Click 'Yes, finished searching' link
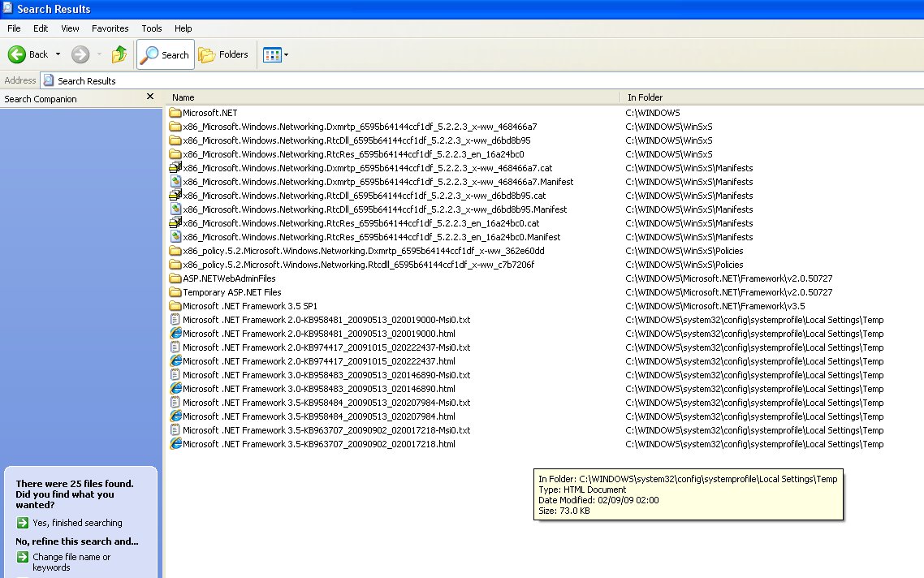Viewport: 924px width, 578px height. [x=78, y=523]
